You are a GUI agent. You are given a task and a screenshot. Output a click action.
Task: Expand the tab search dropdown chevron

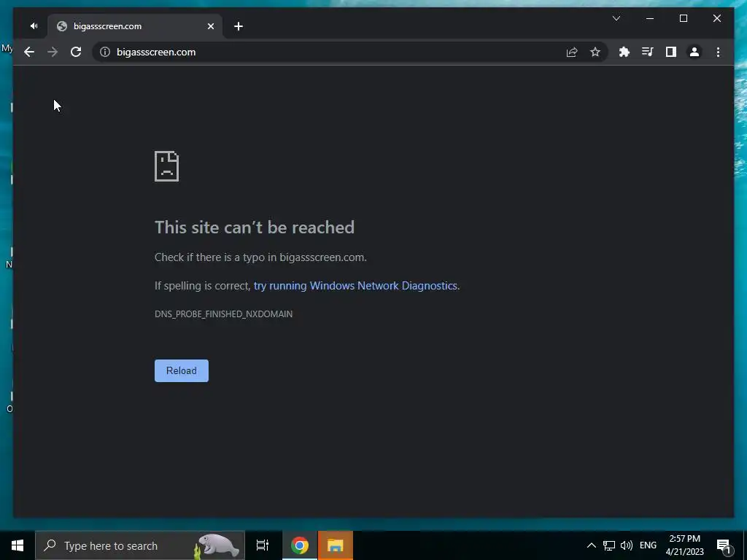coord(616,18)
